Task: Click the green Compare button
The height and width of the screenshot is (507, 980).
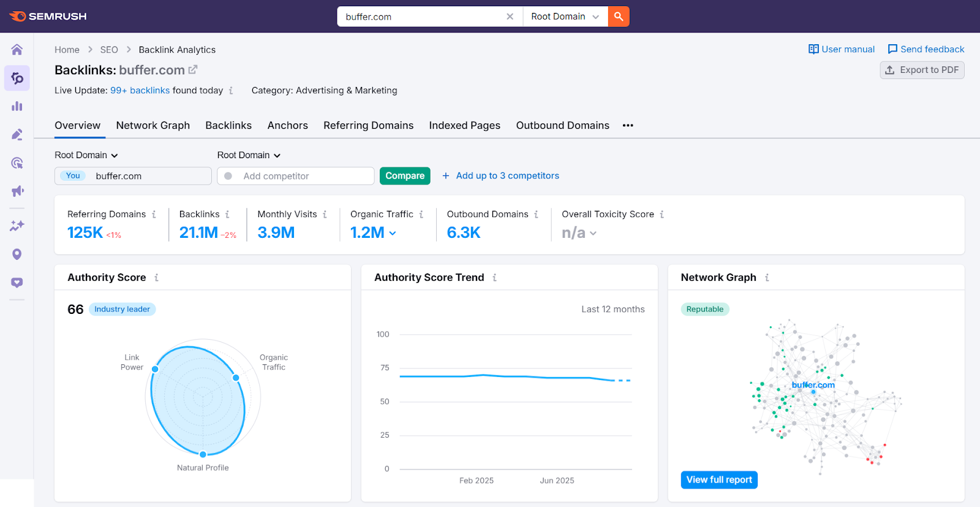Action: tap(405, 176)
